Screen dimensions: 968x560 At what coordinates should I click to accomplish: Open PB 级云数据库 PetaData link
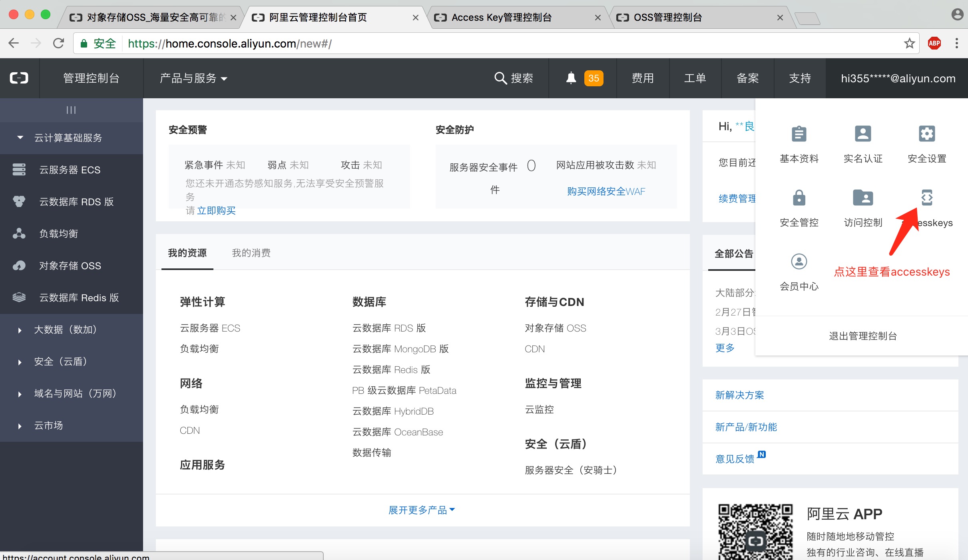click(404, 390)
